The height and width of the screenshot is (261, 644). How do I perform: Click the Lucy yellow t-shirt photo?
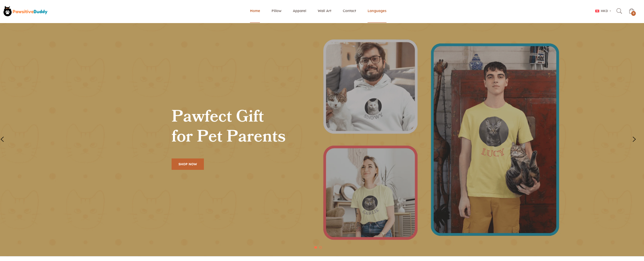[495, 139]
